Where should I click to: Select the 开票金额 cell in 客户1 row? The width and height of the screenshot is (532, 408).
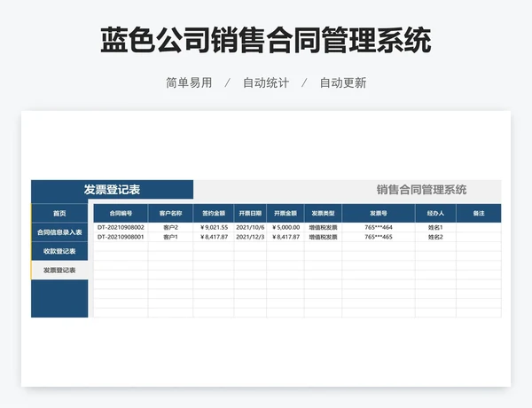(286, 237)
